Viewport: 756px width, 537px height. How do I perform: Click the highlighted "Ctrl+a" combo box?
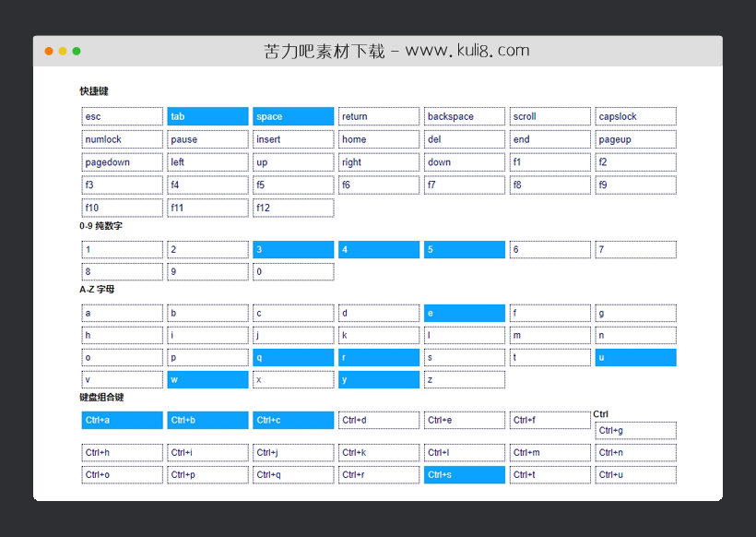tap(122, 420)
